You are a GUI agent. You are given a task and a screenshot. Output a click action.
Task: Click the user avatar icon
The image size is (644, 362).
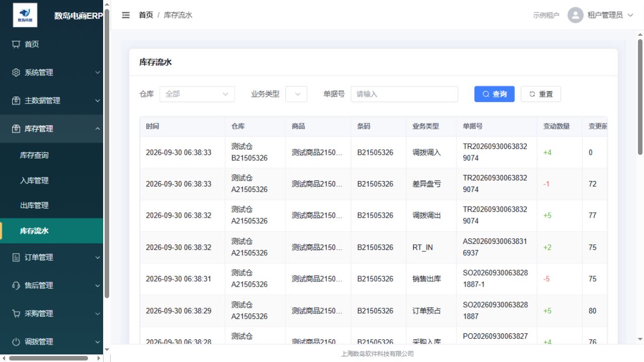[x=575, y=15]
